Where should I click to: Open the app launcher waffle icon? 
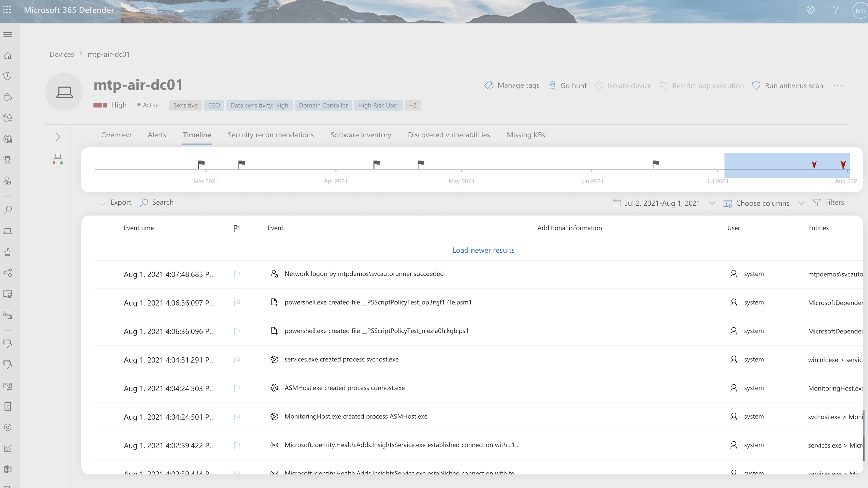coord(7,10)
